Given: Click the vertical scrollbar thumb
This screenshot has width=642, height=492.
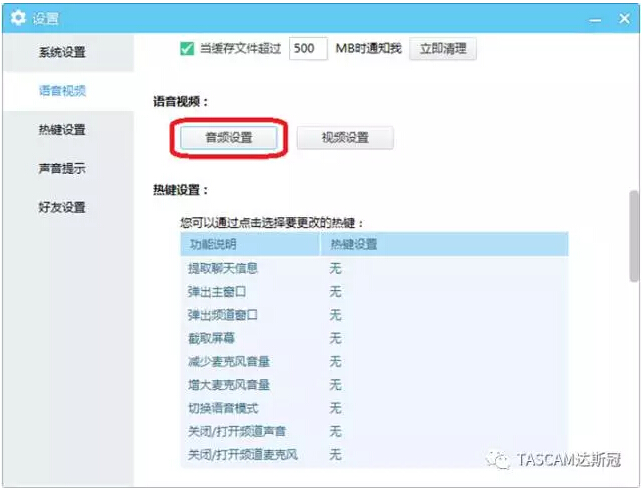Looking at the screenshot, I should pos(634,236).
